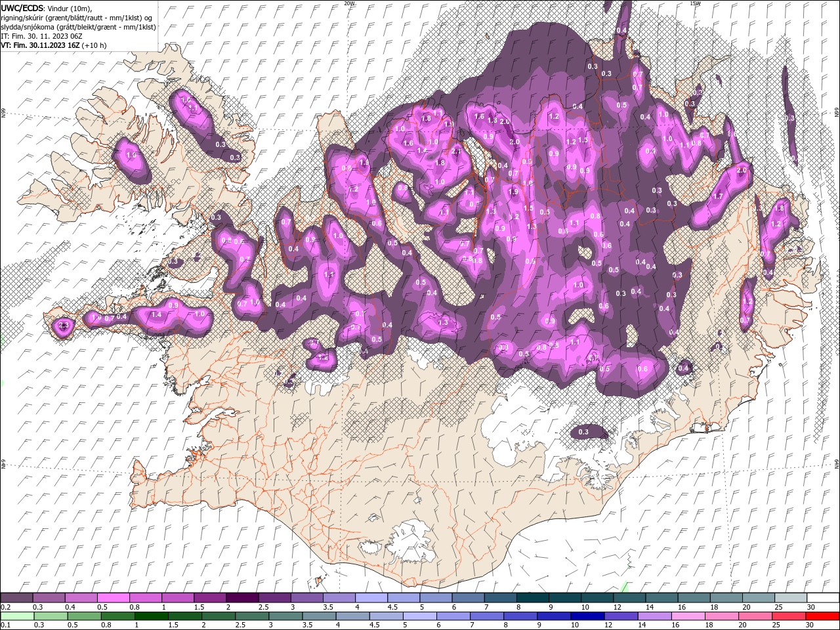Select the lower green swatch between 0.5 and 0.8
The width and height of the screenshot is (840, 630).
tap(85, 616)
